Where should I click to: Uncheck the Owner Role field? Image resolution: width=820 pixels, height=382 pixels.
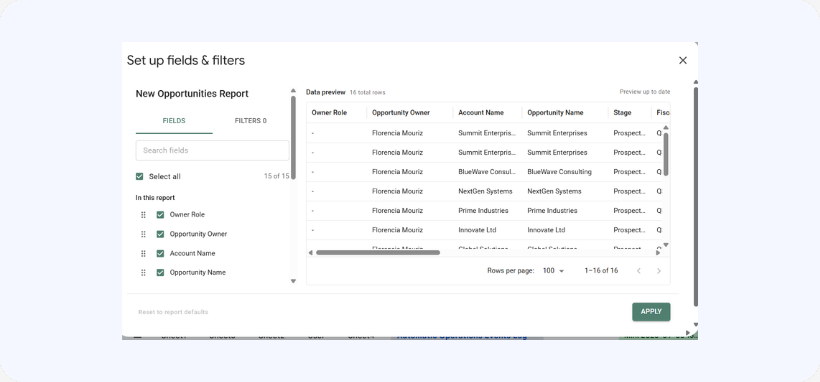tap(161, 215)
